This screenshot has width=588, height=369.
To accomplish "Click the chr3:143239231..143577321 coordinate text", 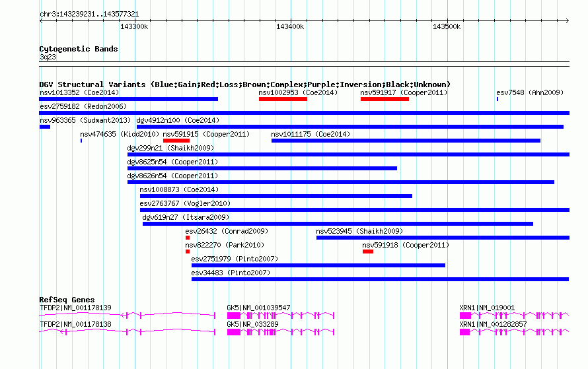I will pyautogui.click(x=89, y=15).
